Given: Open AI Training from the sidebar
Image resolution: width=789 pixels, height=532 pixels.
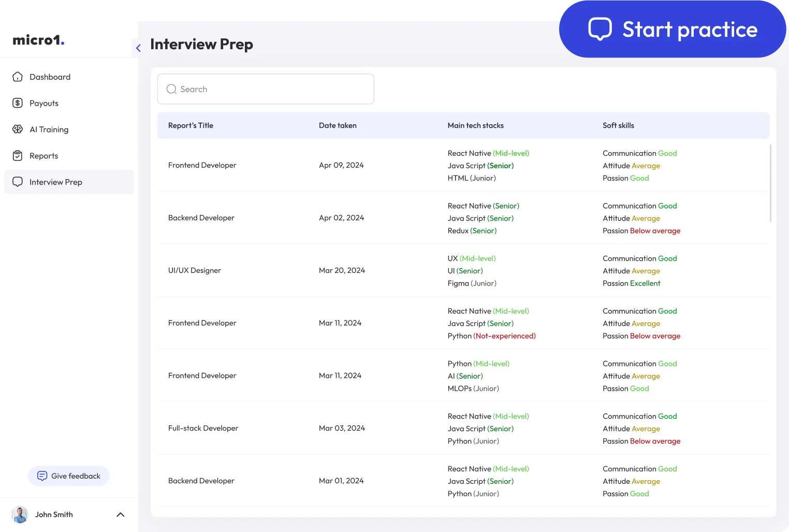Looking at the screenshot, I should 49,129.
